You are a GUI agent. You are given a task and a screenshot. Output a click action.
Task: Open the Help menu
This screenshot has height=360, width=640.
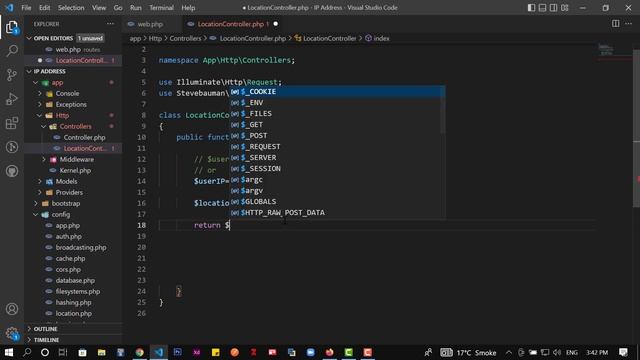(188, 8)
